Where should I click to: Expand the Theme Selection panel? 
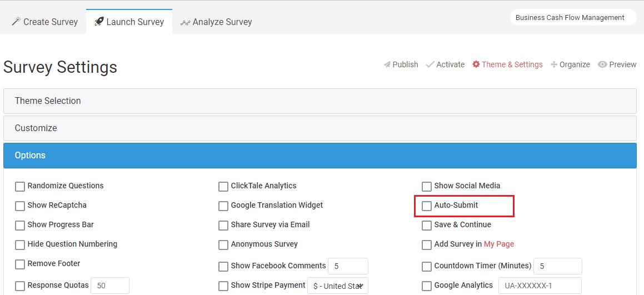point(320,101)
